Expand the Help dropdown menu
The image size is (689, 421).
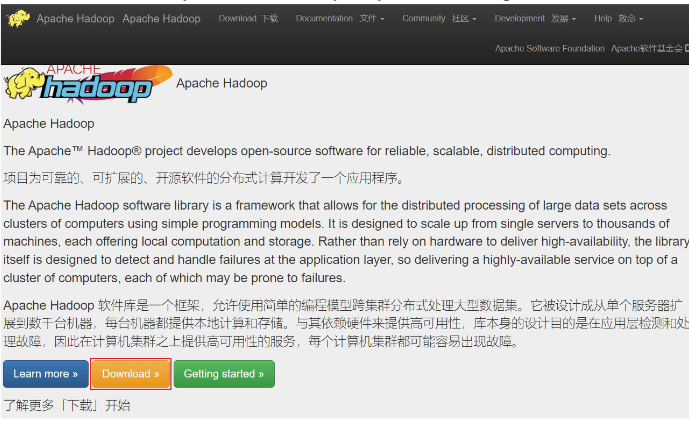pyautogui.click(x=619, y=18)
